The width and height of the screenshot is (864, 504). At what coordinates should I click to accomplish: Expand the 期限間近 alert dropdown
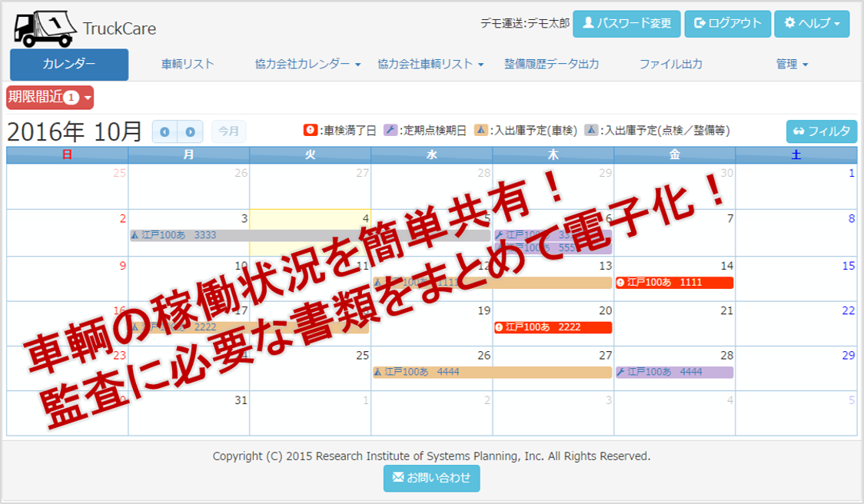click(50, 98)
